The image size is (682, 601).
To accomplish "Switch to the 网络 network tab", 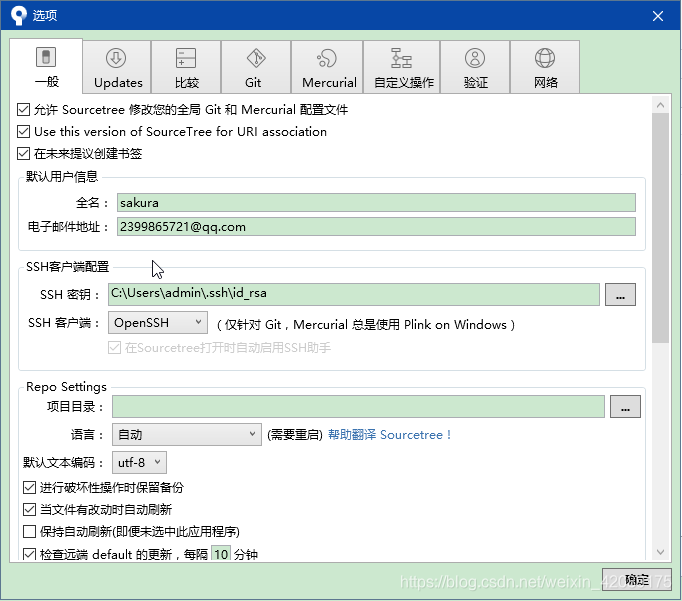I will pos(545,67).
